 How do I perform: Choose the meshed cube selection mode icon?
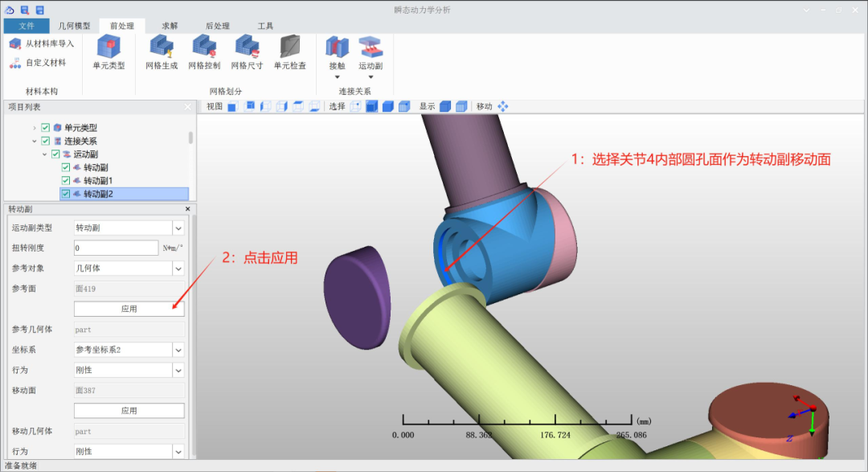[404, 106]
